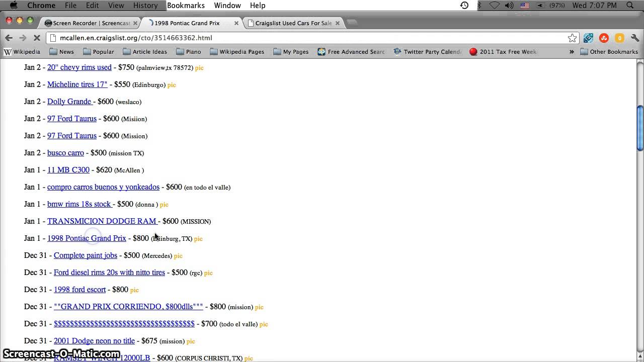Screen dimensions: 644x362
Task: Open the Wikipedia bookmark
Action: click(22, 52)
